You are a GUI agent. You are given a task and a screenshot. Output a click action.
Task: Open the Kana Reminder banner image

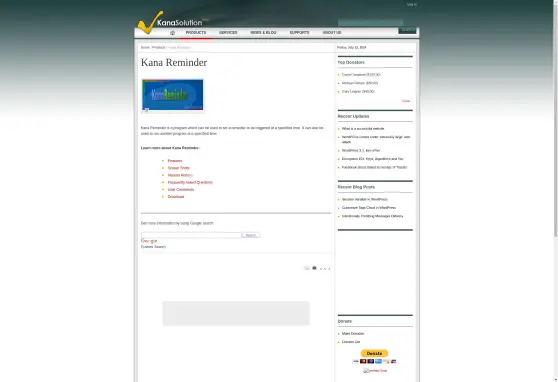(x=173, y=95)
